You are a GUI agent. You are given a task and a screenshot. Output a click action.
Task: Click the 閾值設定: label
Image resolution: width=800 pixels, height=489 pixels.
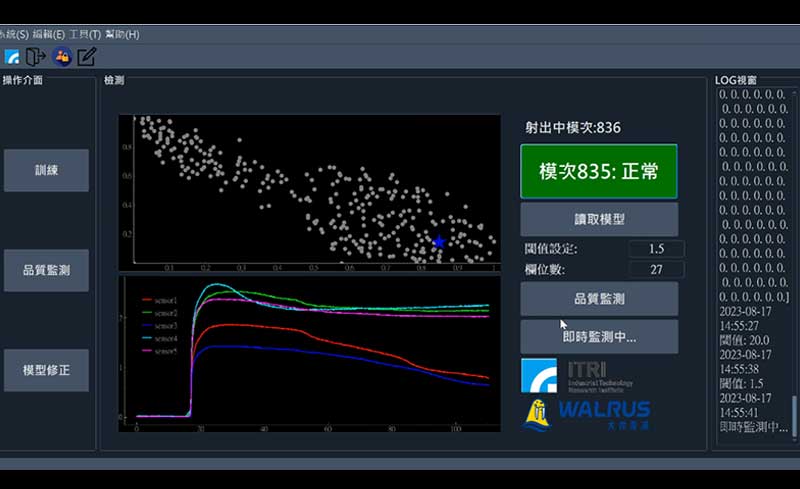(x=551, y=249)
